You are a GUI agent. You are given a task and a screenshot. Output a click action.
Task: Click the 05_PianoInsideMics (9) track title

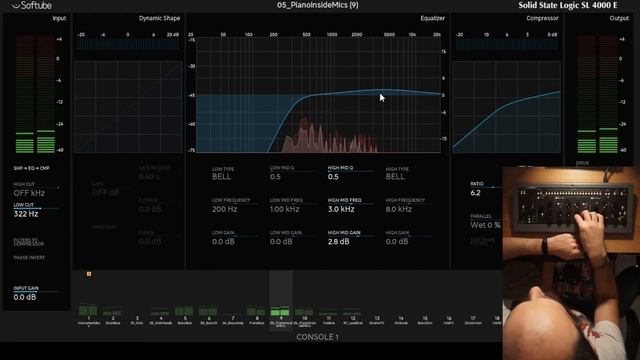pyautogui.click(x=318, y=5)
